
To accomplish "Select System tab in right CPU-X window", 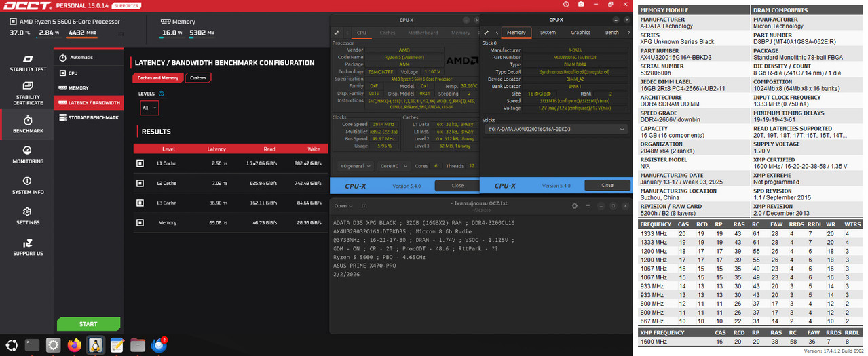I will [548, 33].
